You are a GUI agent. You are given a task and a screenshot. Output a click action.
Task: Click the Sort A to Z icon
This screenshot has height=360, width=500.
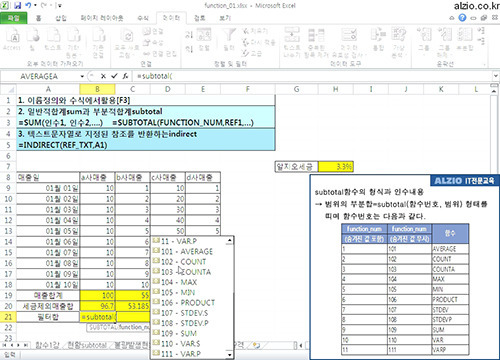189,34
